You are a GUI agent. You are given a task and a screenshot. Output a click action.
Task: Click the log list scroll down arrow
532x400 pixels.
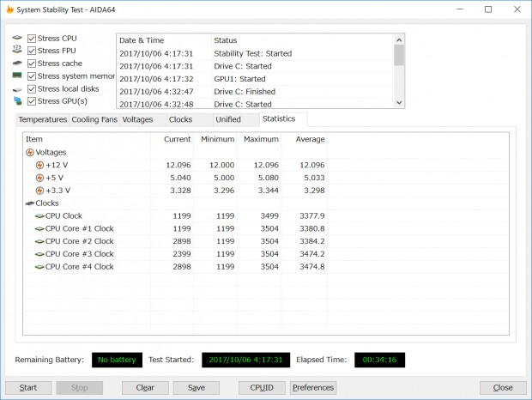[x=399, y=102]
